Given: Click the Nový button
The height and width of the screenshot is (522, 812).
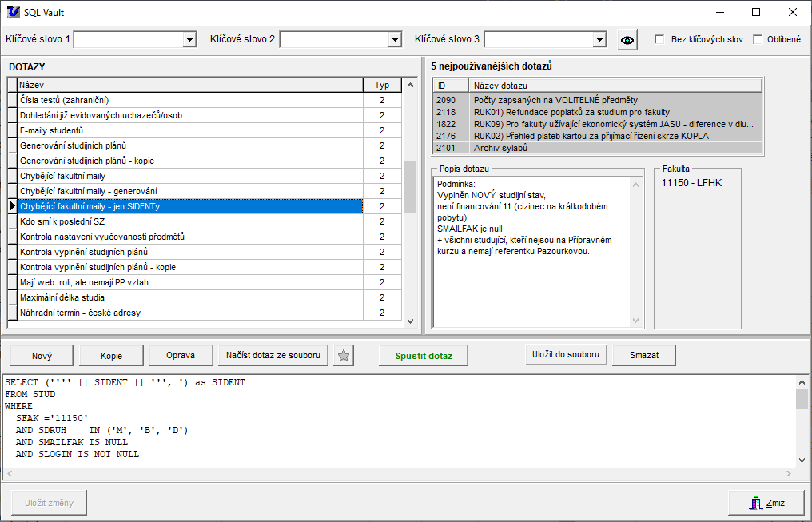Looking at the screenshot, I should pos(42,356).
